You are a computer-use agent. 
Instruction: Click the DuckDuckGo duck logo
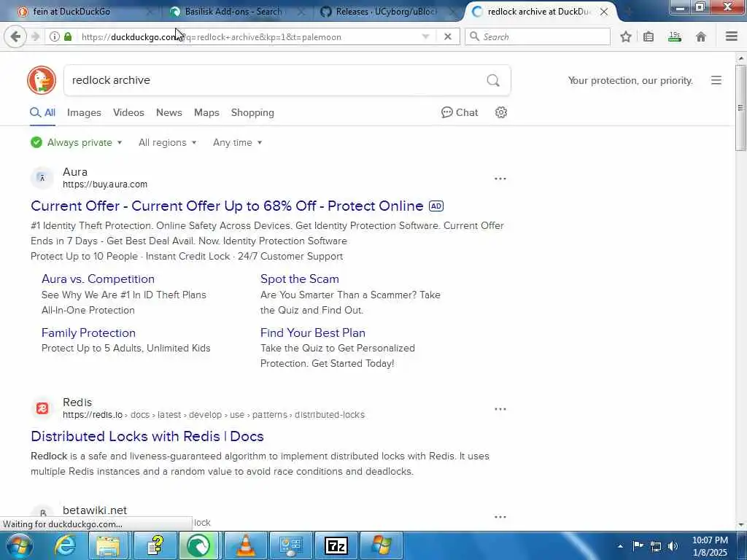[42, 80]
